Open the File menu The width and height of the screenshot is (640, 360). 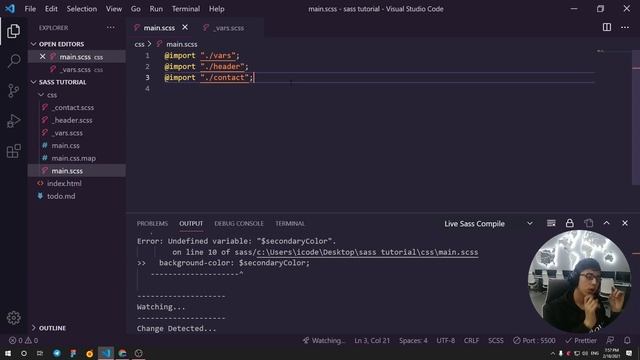(30, 9)
